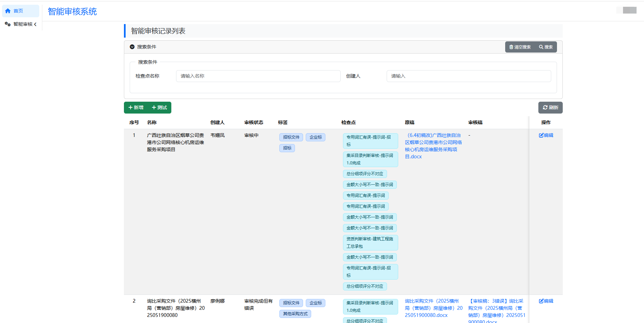Click the green 测试 button
644x323 pixels.
(x=159, y=107)
